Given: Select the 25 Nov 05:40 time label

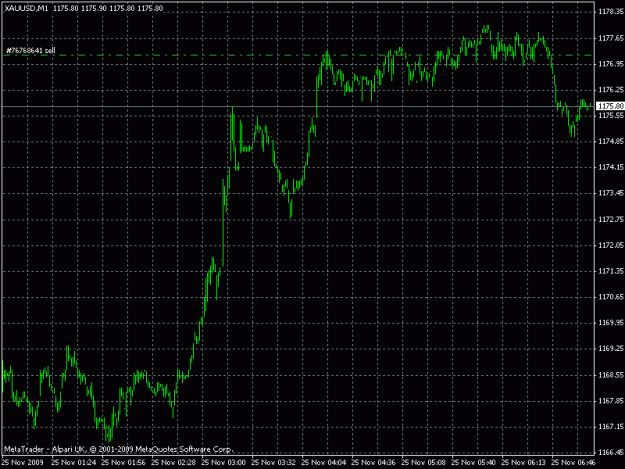Looking at the screenshot, I should 474,463.
